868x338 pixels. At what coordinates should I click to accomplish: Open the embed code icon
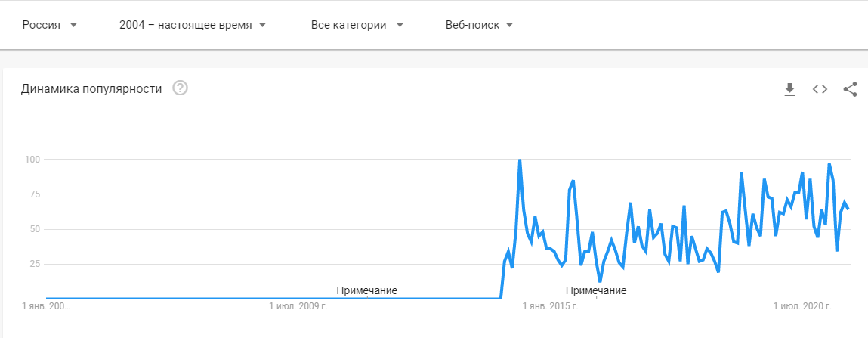pos(820,89)
